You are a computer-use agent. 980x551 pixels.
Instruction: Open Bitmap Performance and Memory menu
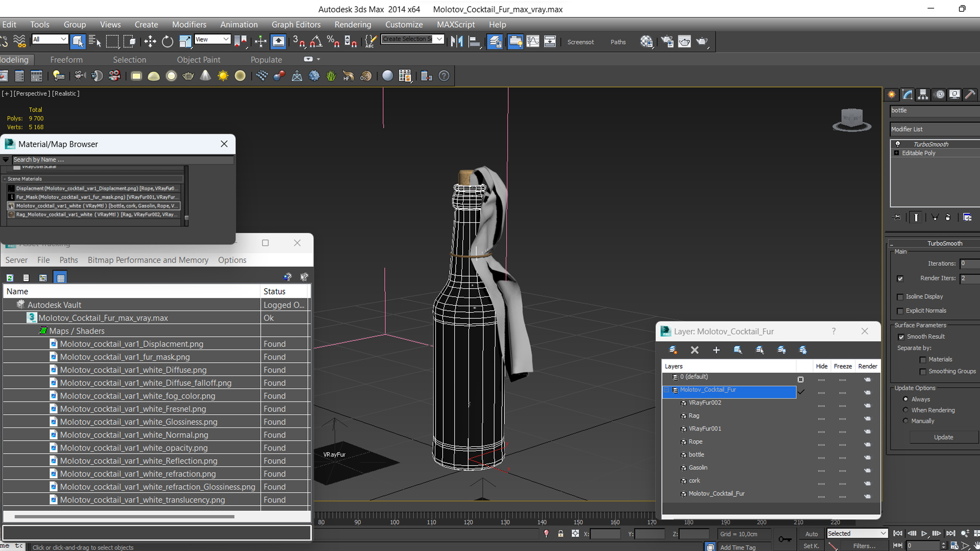coord(148,260)
